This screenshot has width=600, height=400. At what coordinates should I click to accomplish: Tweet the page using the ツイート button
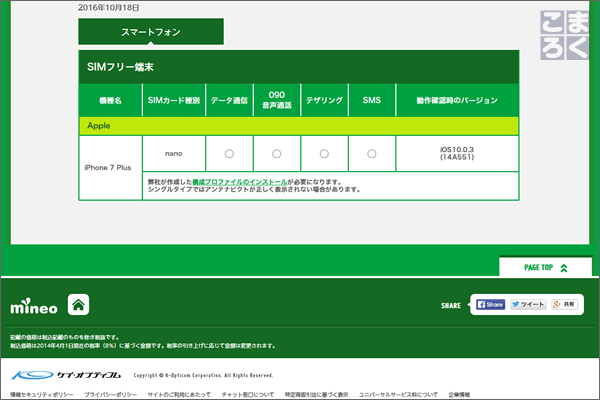pos(528,304)
